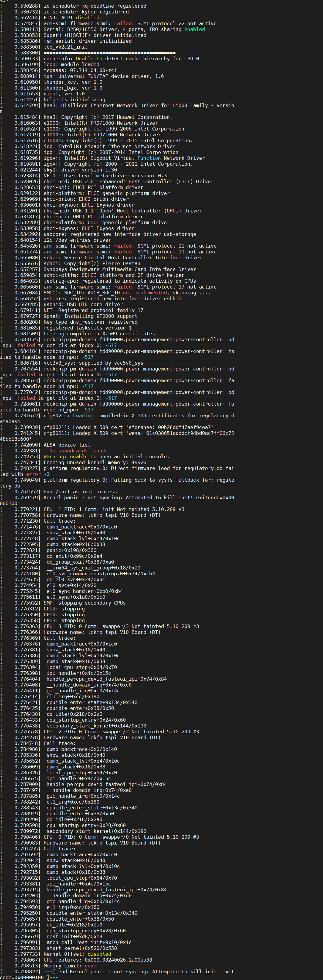Click the 'EINJ: ACPI disabled' line
Image resolution: width=323 pixels, height=980 pixels.
pyautogui.click(x=72, y=18)
